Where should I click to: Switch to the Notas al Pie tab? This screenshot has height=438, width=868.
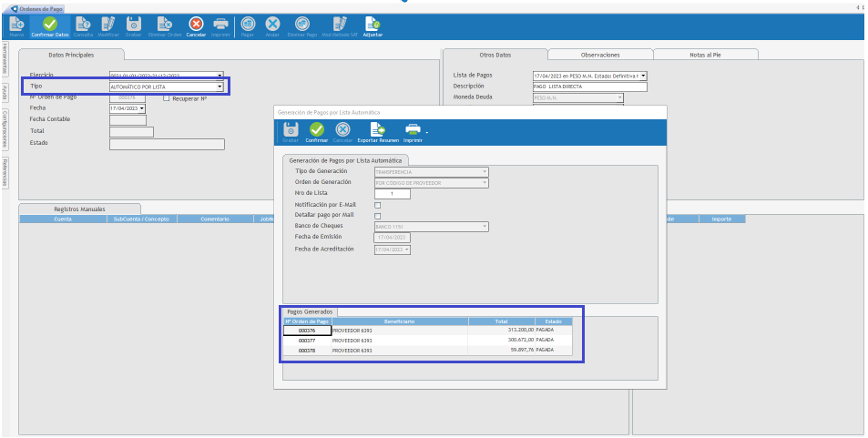click(x=705, y=55)
